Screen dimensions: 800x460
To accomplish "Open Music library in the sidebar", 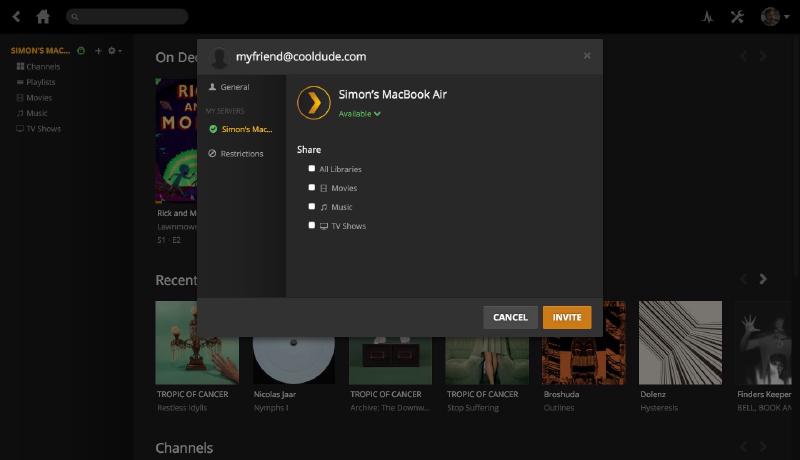I will [32, 113].
